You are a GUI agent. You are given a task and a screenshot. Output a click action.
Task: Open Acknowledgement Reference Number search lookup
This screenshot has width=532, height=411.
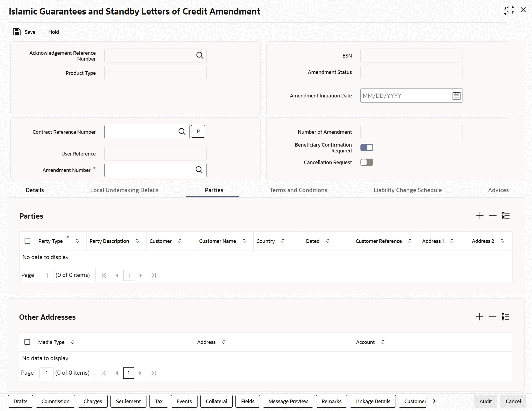[200, 56]
